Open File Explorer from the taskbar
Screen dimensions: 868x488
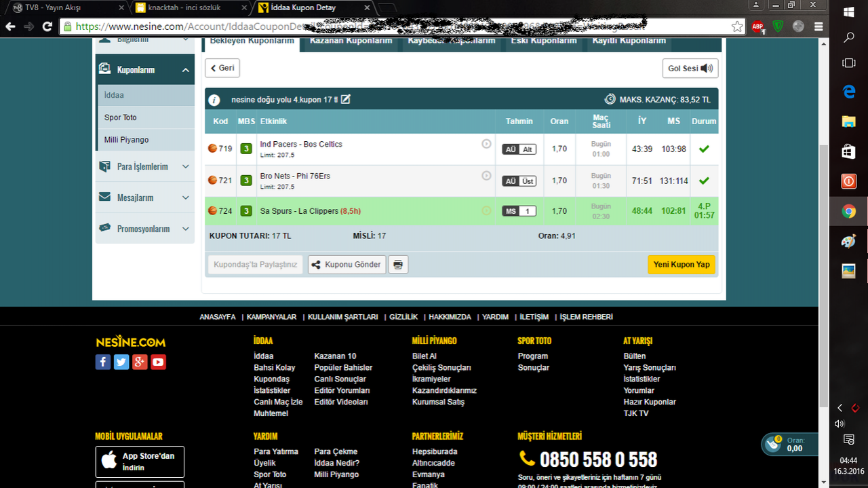click(848, 121)
